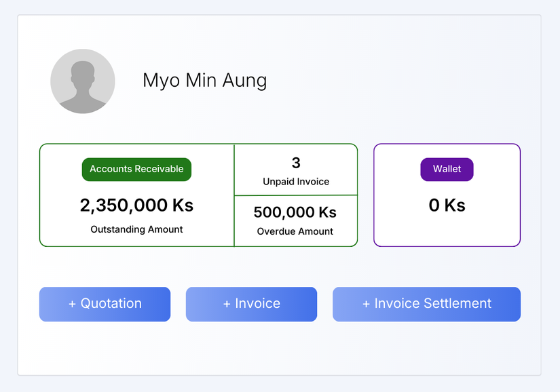Viewport: 560px width, 392px height.
Task: Select the Accounts Receivable summary card
Action: click(x=136, y=195)
